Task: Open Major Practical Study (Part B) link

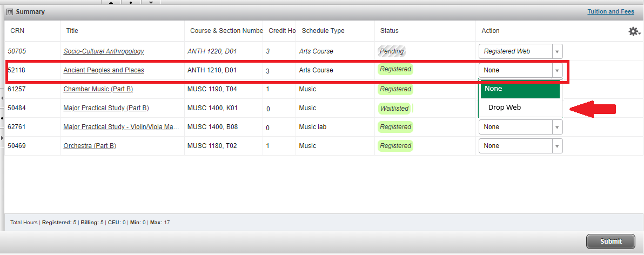Action: [106, 108]
